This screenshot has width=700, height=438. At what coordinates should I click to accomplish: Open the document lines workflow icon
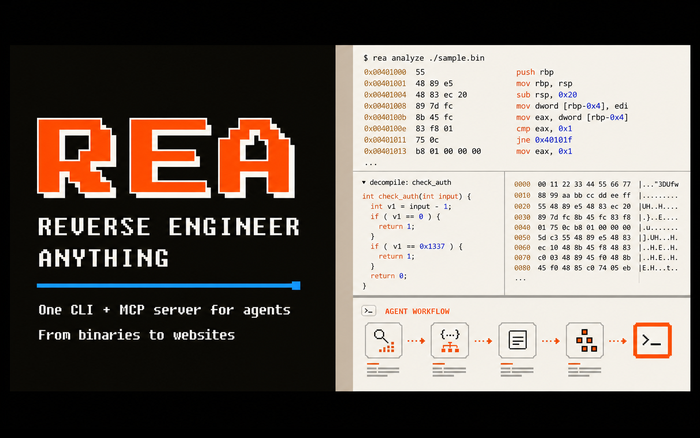click(x=517, y=341)
